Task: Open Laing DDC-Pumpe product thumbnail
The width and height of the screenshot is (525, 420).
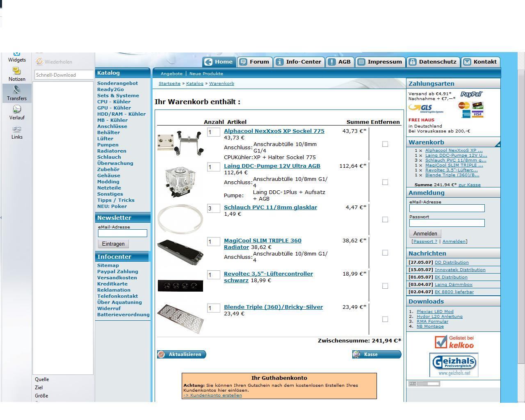Action: pyautogui.click(x=180, y=183)
